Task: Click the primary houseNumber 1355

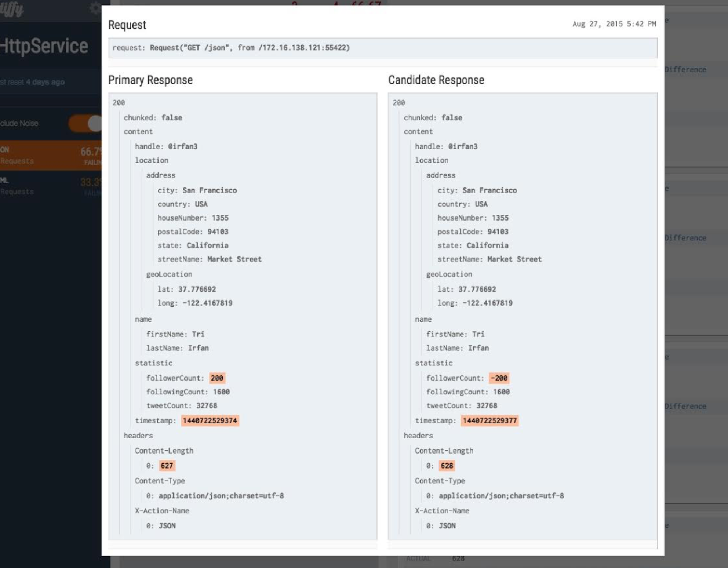Action: click(x=220, y=218)
